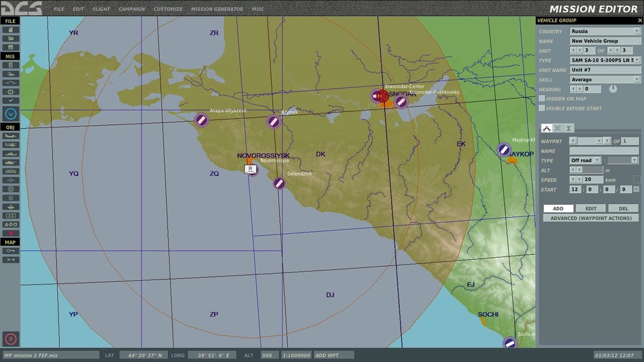Open Advanced (Waypoint Actions)
644x362 pixels.
[591, 218]
